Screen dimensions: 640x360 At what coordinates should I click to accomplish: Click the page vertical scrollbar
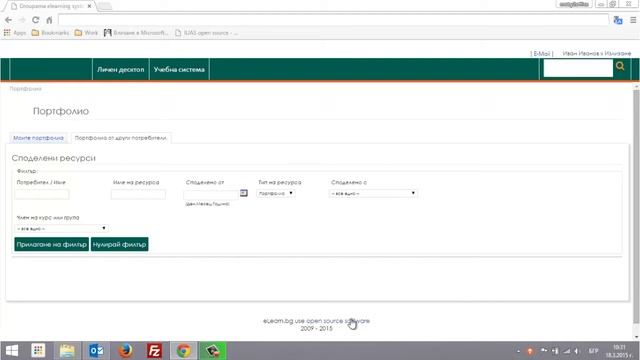point(636,206)
